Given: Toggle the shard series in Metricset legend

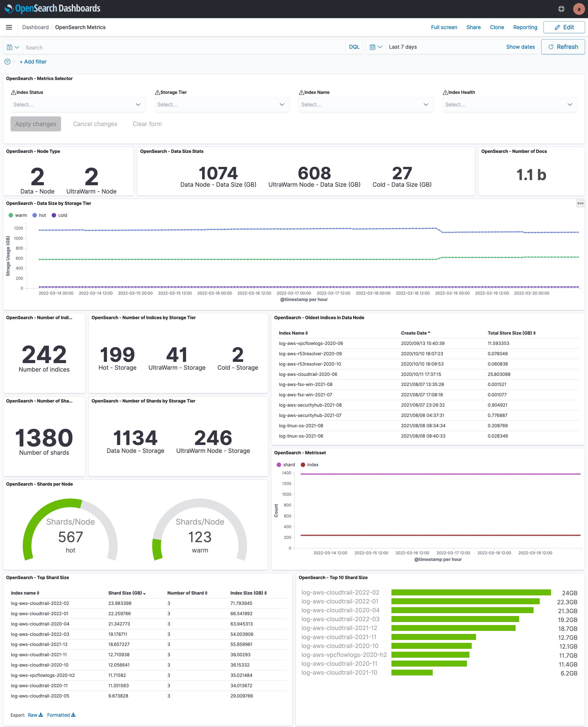Looking at the screenshot, I should [x=286, y=464].
